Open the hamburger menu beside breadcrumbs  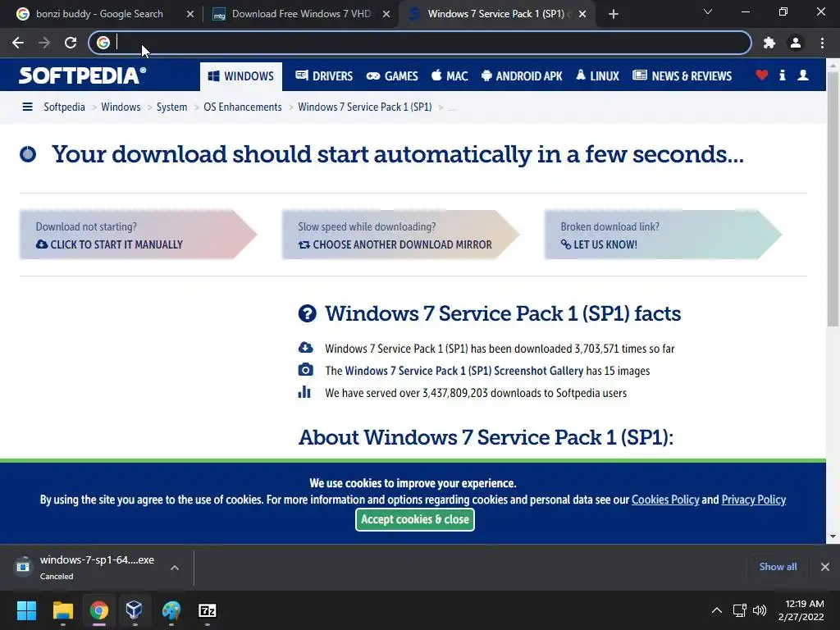pyautogui.click(x=27, y=107)
